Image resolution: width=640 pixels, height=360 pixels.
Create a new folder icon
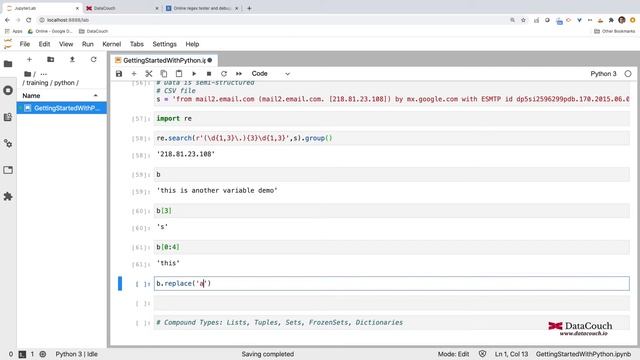point(51,60)
